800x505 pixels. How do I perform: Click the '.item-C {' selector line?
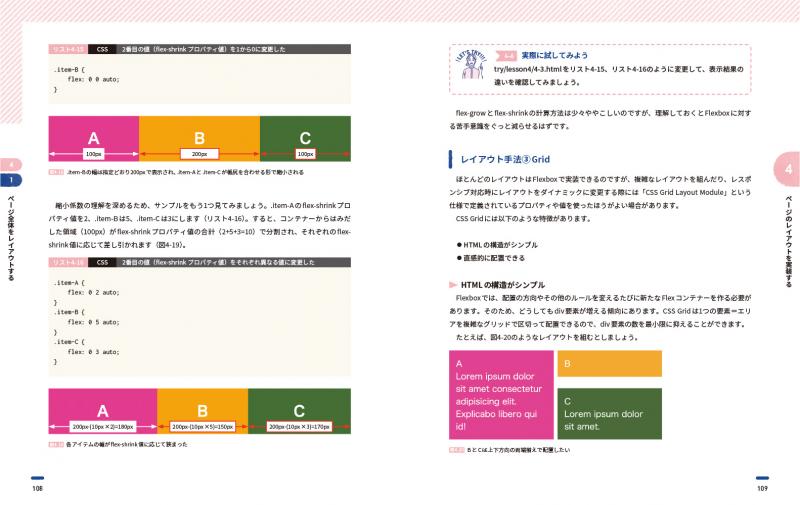[x=69, y=342]
